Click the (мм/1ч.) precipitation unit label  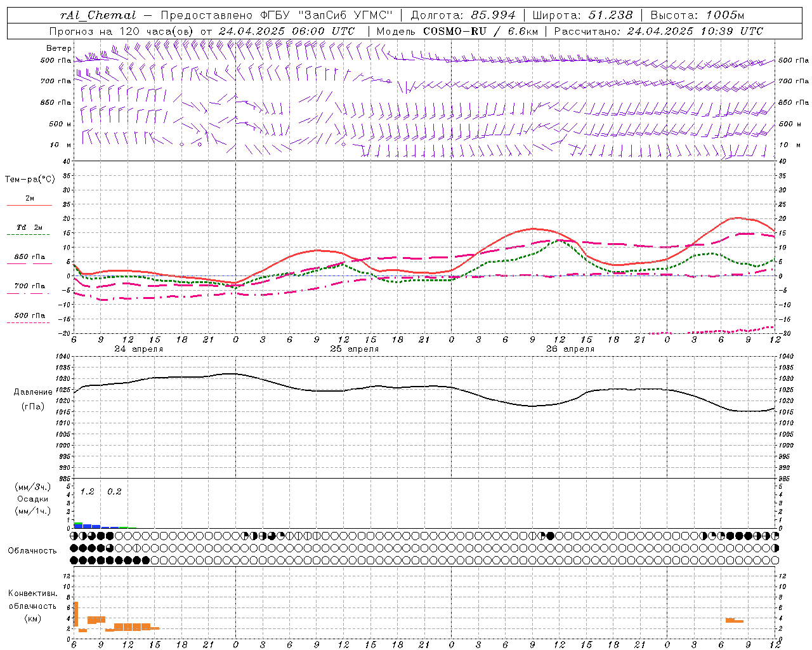click(x=32, y=511)
